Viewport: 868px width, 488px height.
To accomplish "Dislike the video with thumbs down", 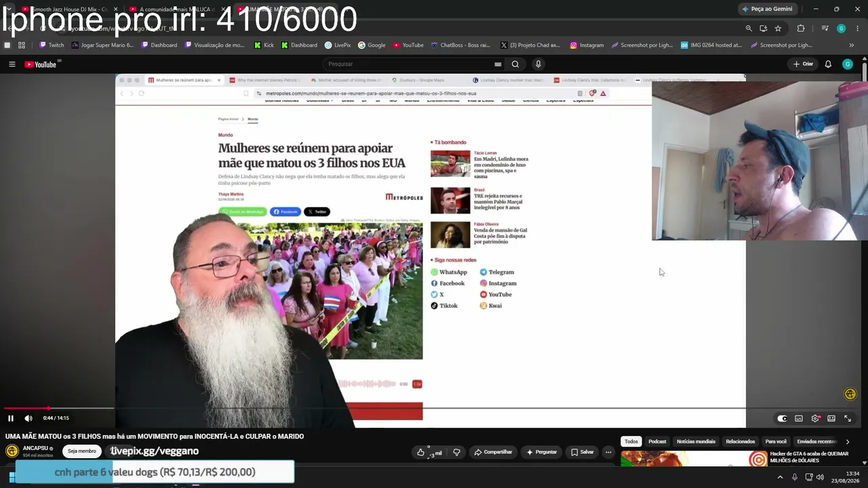I will point(456,452).
